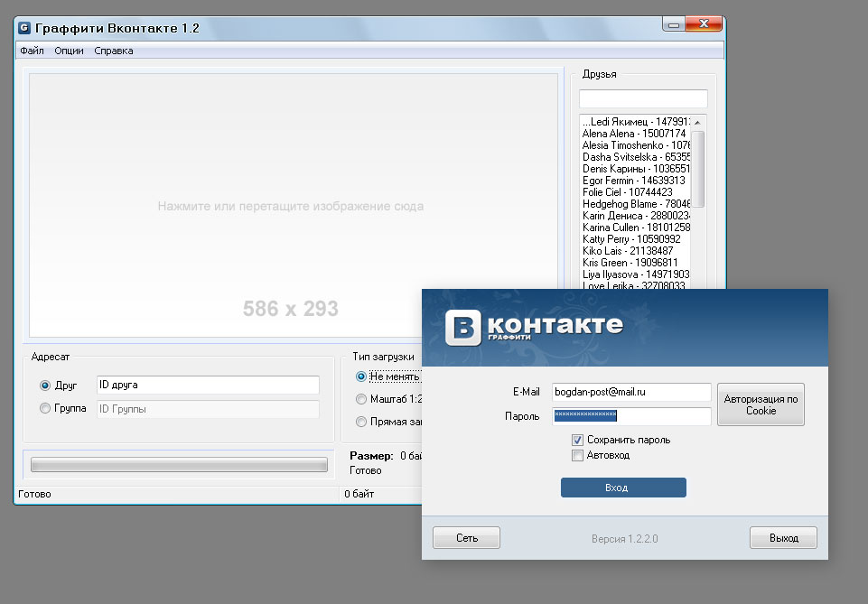This screenshot has width=868, height=604.
Task: Click the Сеть button
Action: click(466, 538)
